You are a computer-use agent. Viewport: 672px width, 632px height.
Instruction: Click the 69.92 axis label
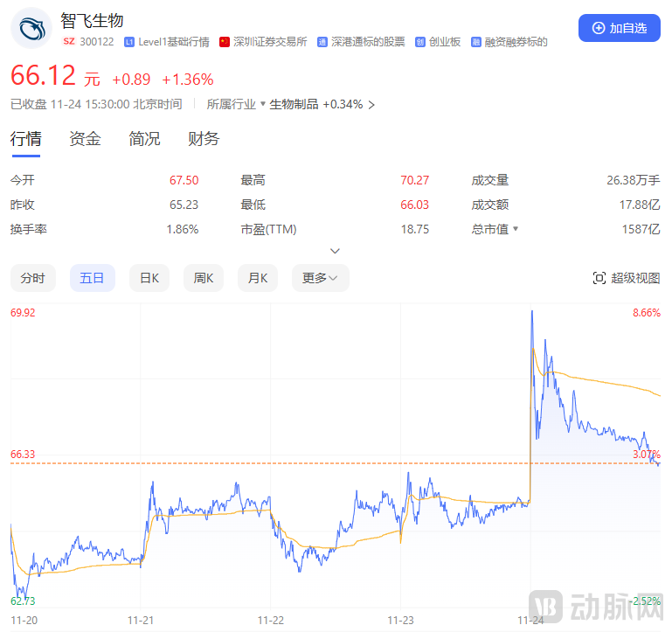pos(23,313)
